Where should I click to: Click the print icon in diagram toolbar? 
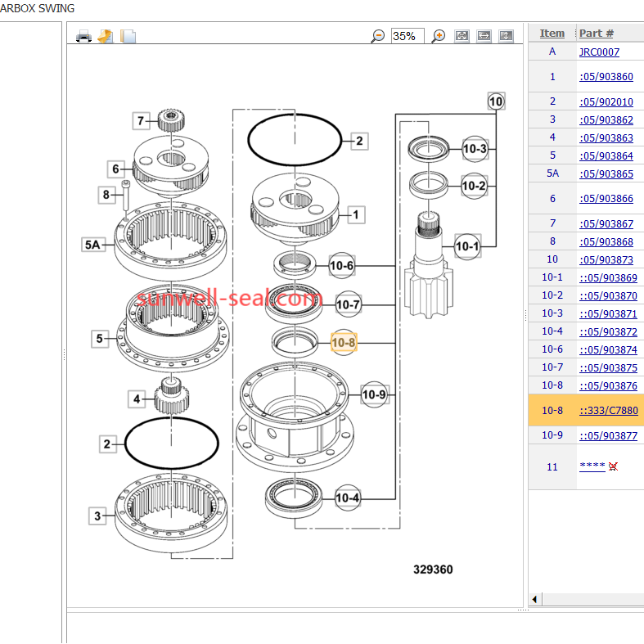[83, 35]
